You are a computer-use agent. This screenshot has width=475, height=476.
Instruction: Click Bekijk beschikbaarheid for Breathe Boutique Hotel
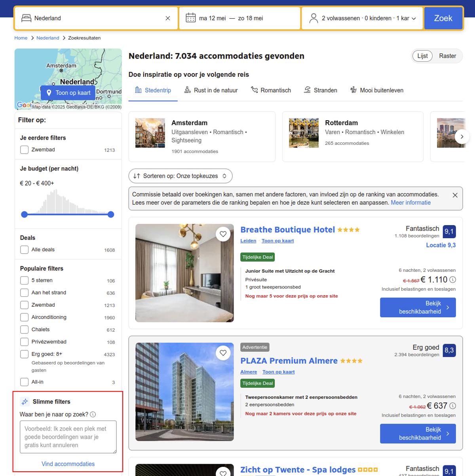coord(418,307)
